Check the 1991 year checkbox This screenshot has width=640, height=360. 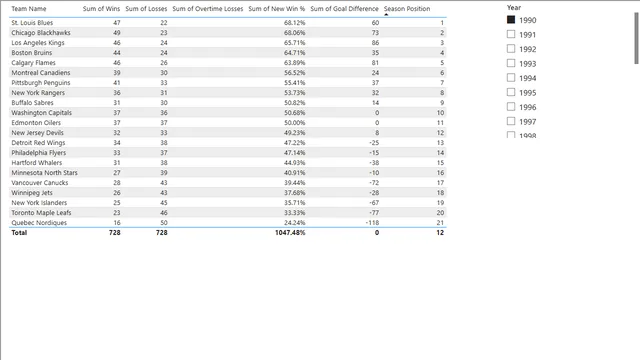[x=511, y=34]
